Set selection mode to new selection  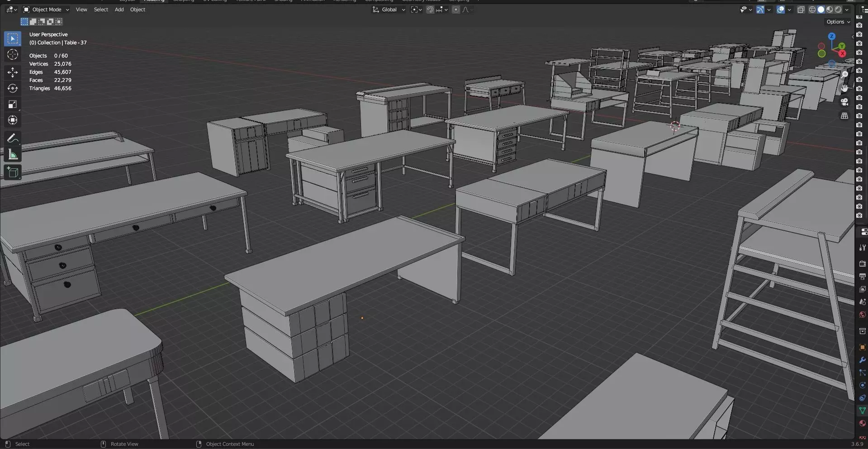click(24, 22)
